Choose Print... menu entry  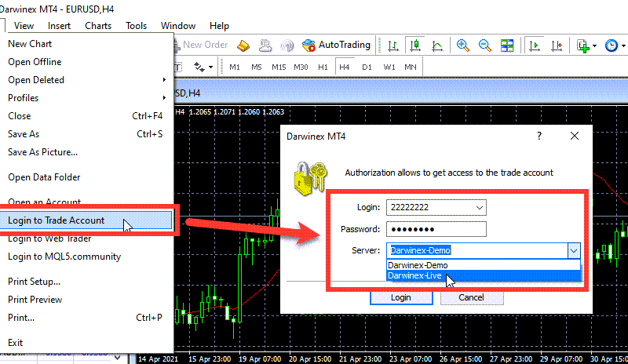[x=86, y=318]
